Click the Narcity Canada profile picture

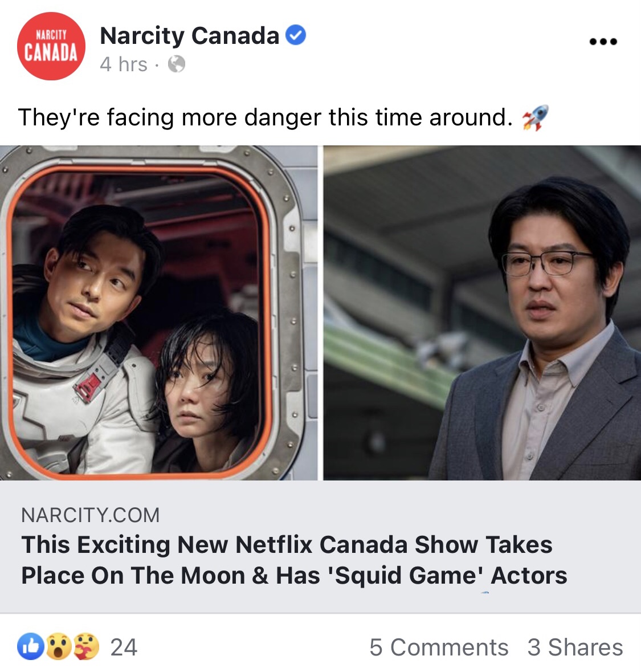[x=51, y=46]
